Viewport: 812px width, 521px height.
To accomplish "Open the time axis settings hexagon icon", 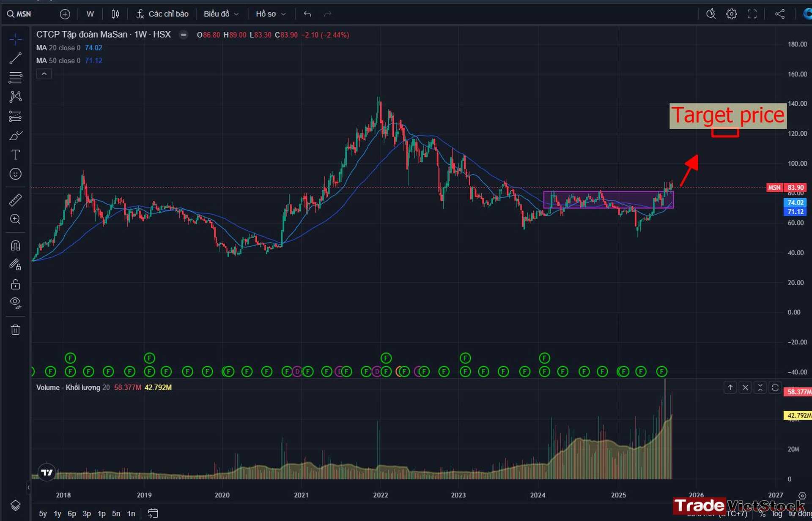I will [802, 496].
